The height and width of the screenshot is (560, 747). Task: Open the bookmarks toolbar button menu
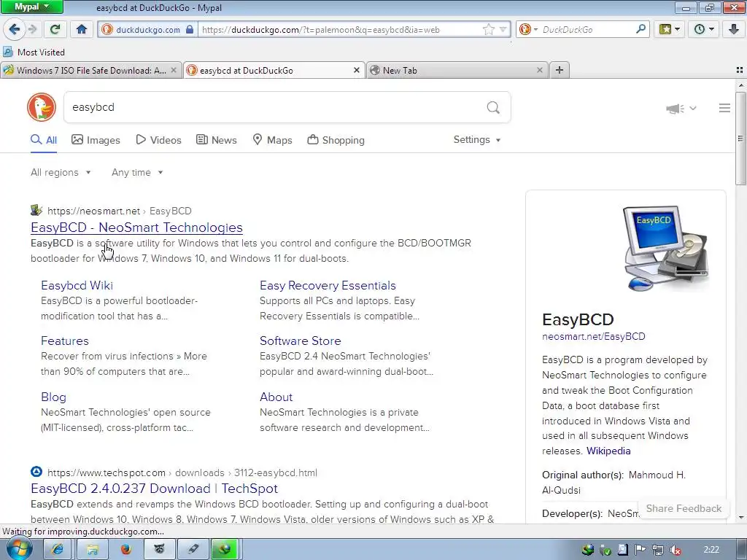(670, 29)
